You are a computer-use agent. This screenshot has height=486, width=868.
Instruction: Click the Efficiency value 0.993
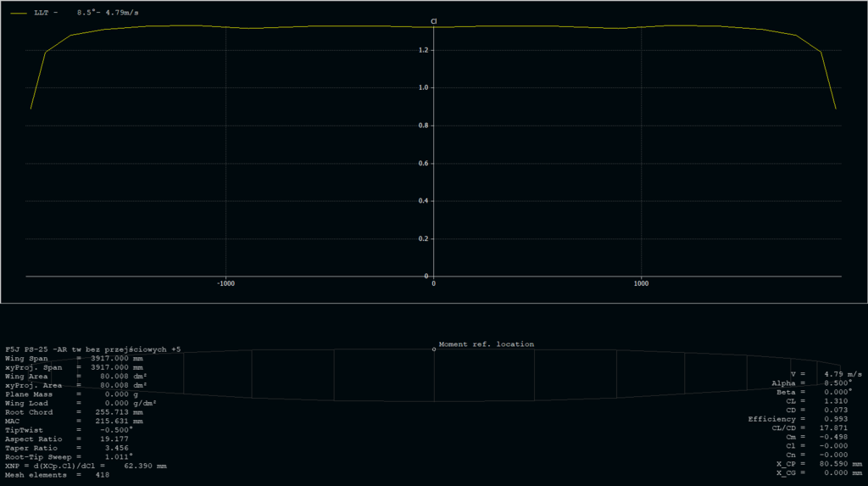[836, 419]
